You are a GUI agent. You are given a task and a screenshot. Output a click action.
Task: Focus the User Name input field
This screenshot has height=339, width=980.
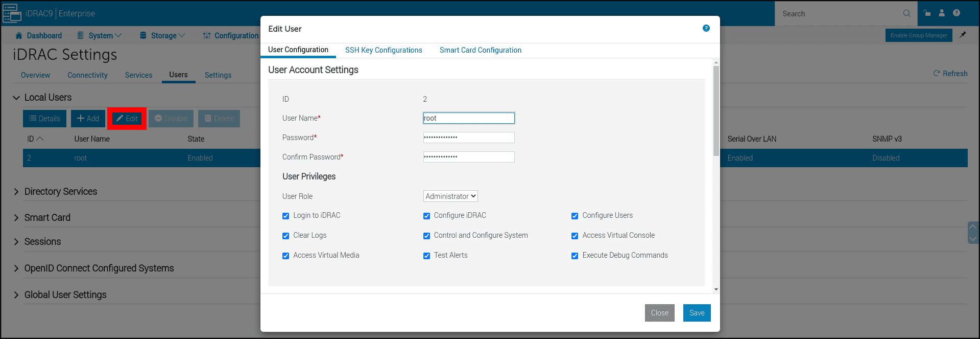click(x=469, y=118)
